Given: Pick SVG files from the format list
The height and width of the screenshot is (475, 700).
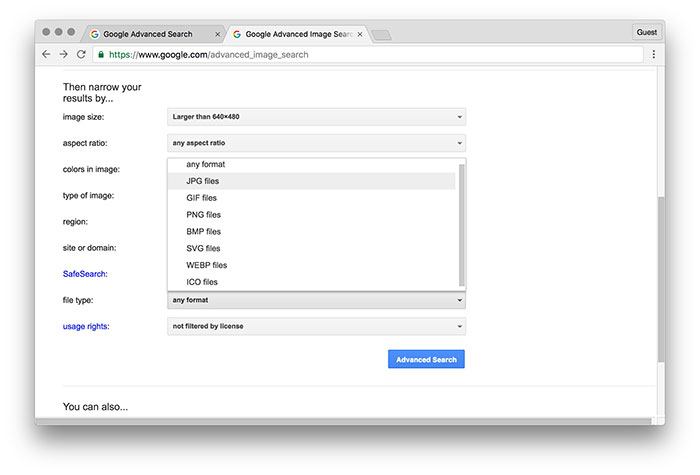Looking at the screenshot, I should [x=203, y=248].
